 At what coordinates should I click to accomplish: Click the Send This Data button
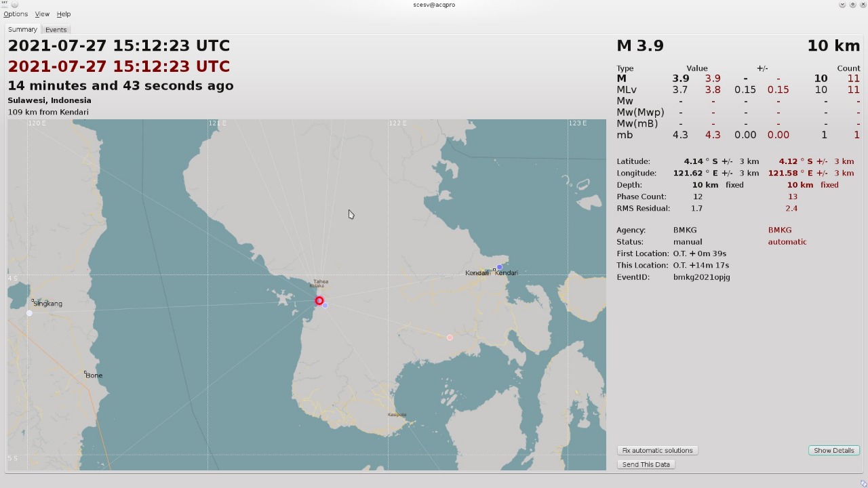pos(646,465)
